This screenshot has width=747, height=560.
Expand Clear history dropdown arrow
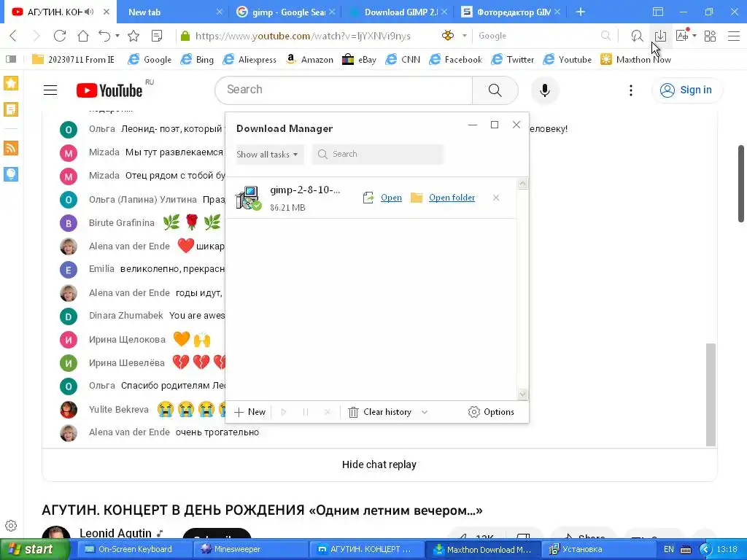point(425,413)
